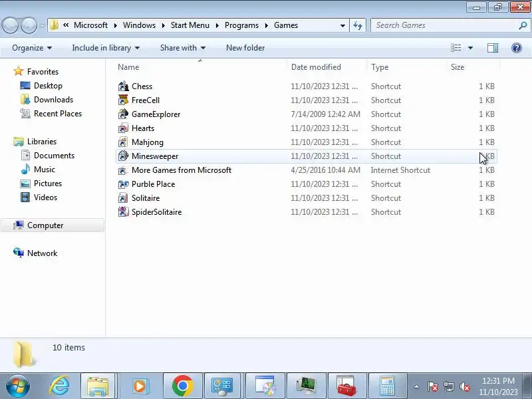
Task: Open the recent pages dropdown arrow
Action: pyautogui.click(x=43, y=25)
